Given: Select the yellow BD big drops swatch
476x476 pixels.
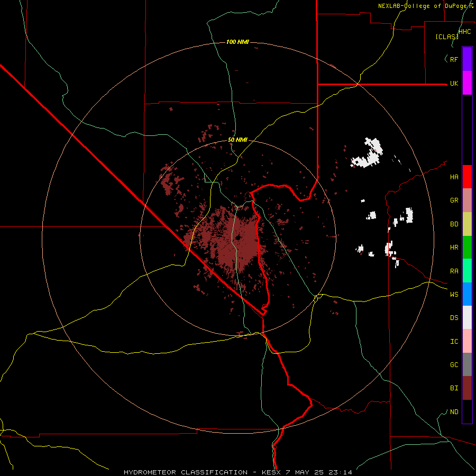Looking at the screenshot, I should pyautogui.click(x=467, y=224).
